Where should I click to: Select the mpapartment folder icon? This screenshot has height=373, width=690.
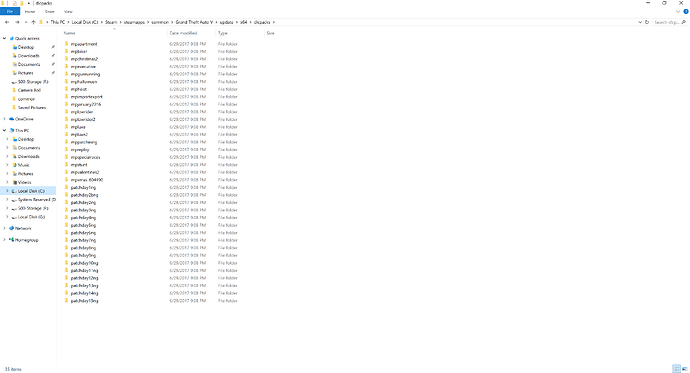pyautogui.click(x=66, y=44)
